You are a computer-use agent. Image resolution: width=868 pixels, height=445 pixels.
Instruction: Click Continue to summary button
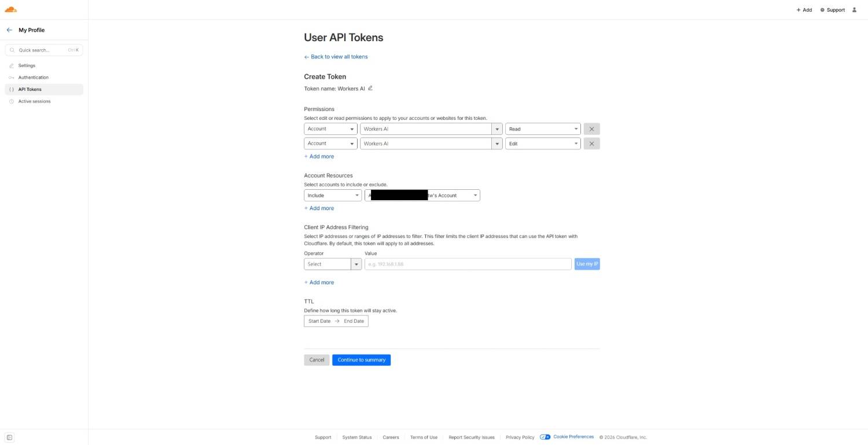click(361, 360)
